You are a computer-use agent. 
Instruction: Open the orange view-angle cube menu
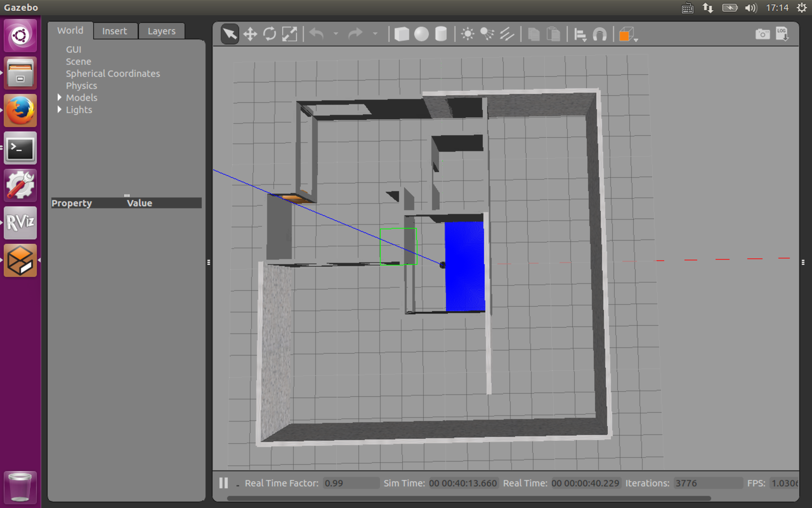point(627,35)
